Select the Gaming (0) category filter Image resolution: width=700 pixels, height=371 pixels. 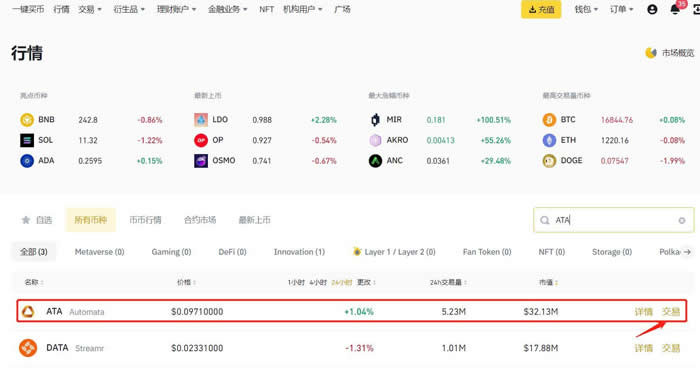(171, 252)
